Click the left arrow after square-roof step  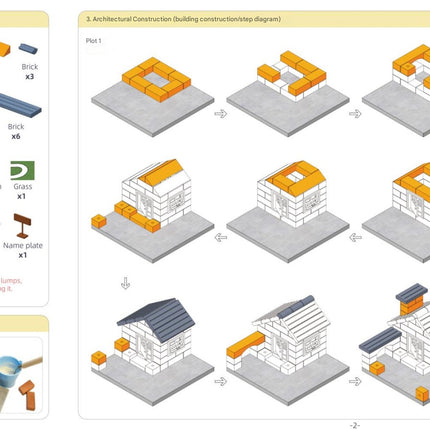pos(355,237)
